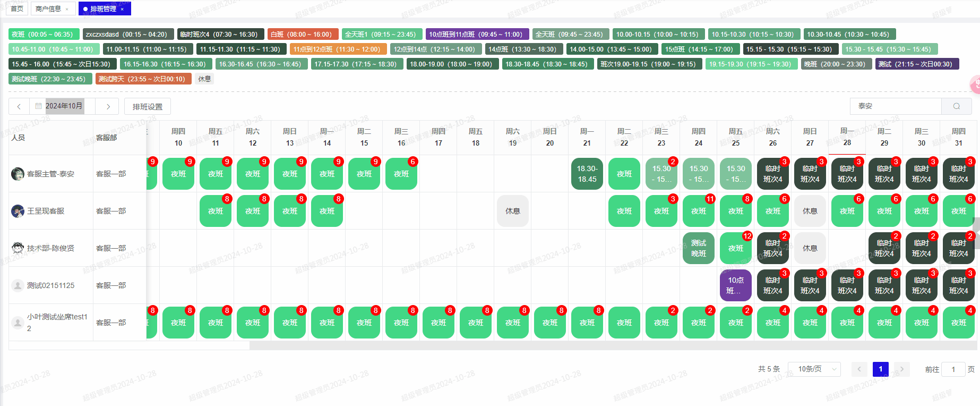980x406 pixels.
Task: Close the 排班管理 tab
Action: (122, 9)
